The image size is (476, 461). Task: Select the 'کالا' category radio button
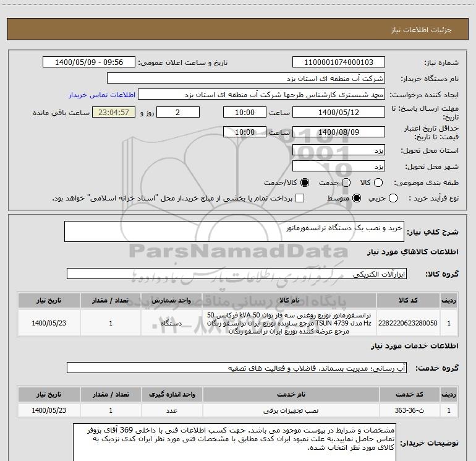[378, 183]
